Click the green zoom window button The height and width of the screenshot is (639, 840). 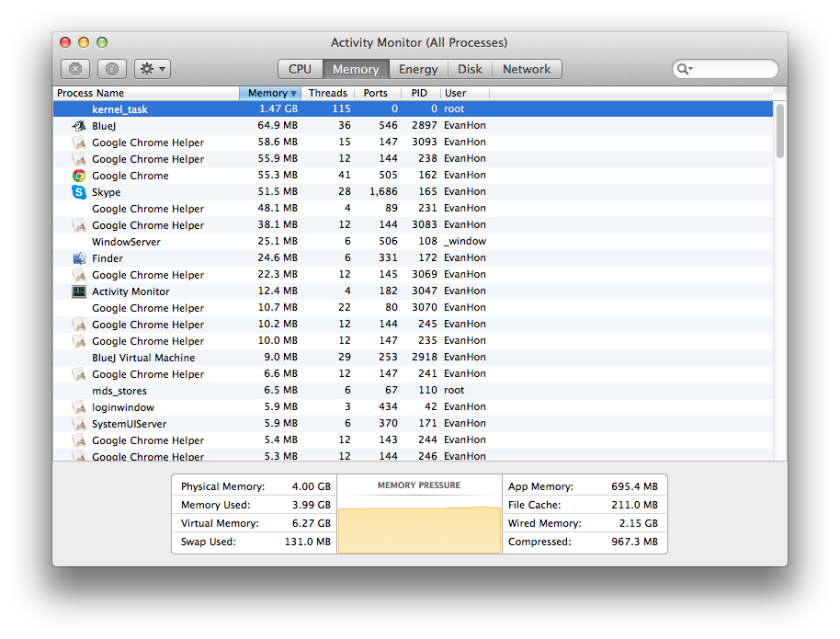click(x=102, y=42)
